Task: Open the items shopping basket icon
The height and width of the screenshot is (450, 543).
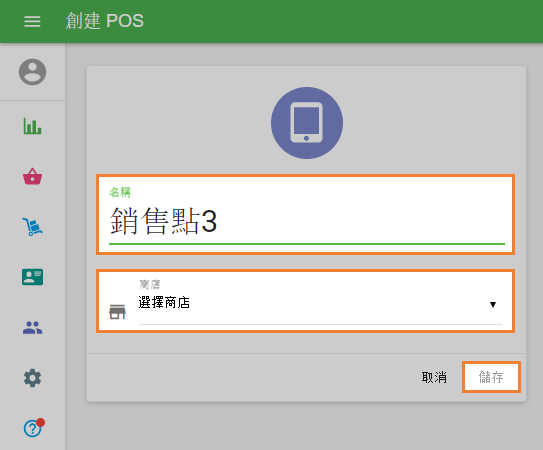Action: (x=33, y=176)
